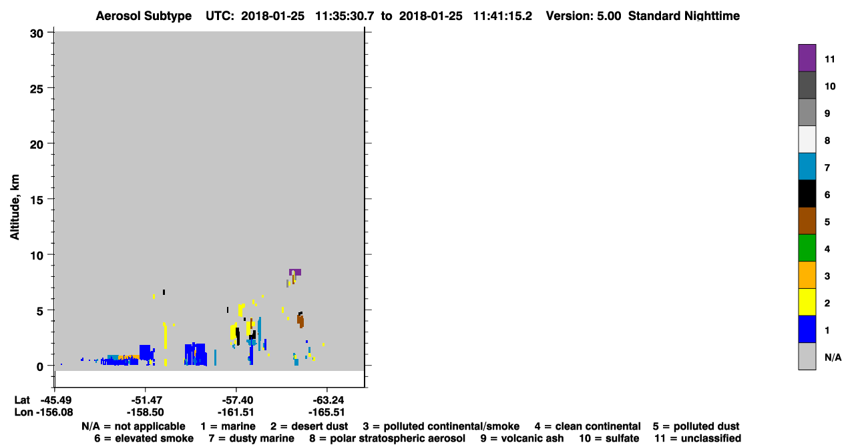Click the yellow swatch for 2

coord(807,302)
